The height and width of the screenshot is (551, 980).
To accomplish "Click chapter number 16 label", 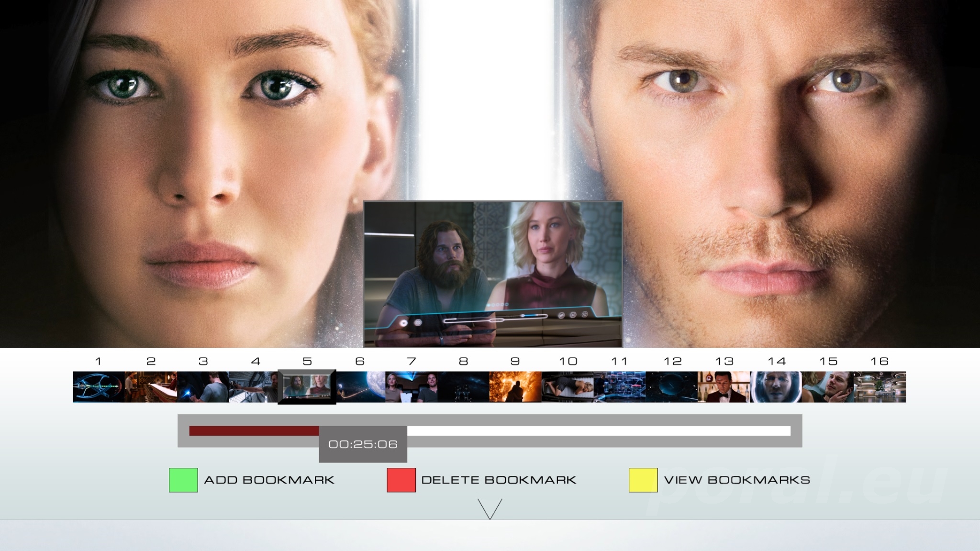I will [880, 361].
